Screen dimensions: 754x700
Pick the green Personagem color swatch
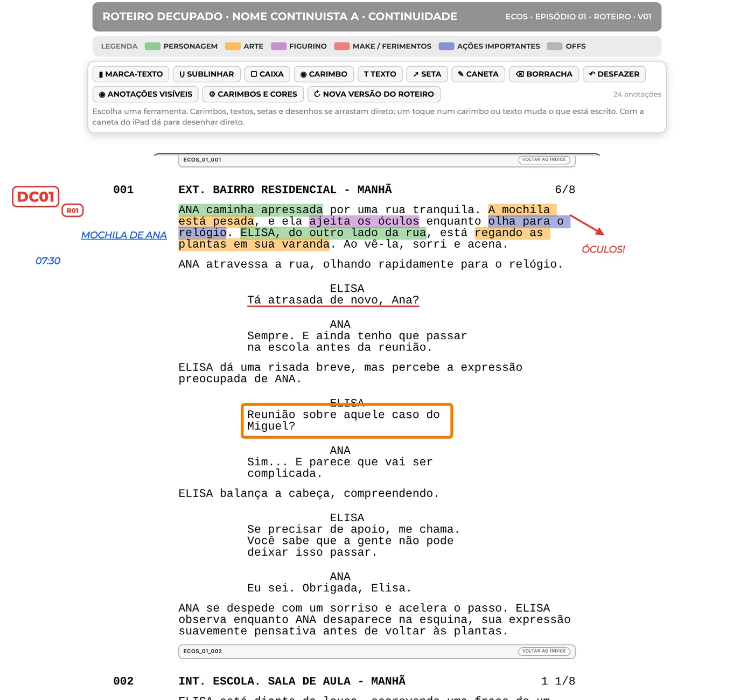(153, 46)
